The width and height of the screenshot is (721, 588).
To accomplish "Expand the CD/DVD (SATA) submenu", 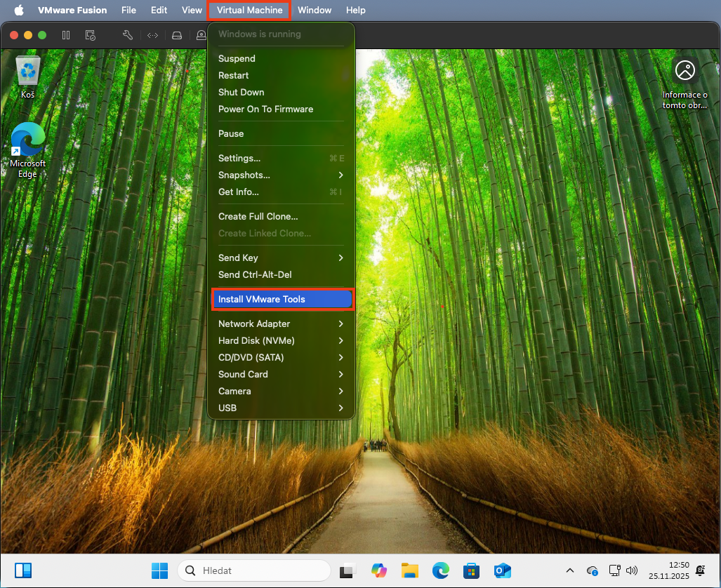I will coord(281,357).
